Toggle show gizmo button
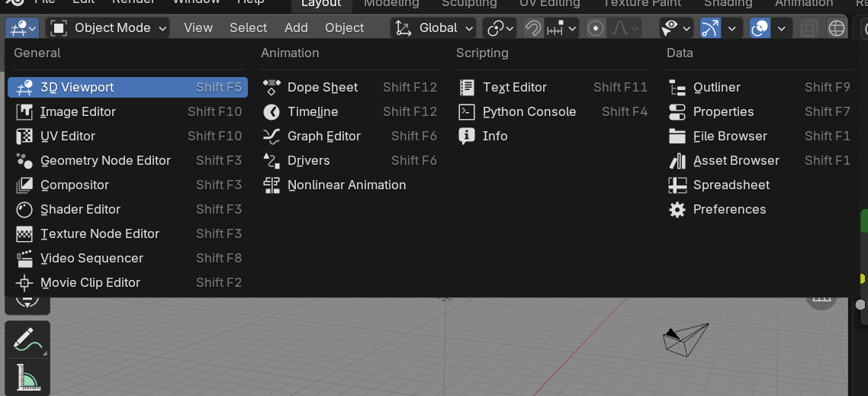Image resolution: width=868 pixels, height=396 pixels. [710, 28]
